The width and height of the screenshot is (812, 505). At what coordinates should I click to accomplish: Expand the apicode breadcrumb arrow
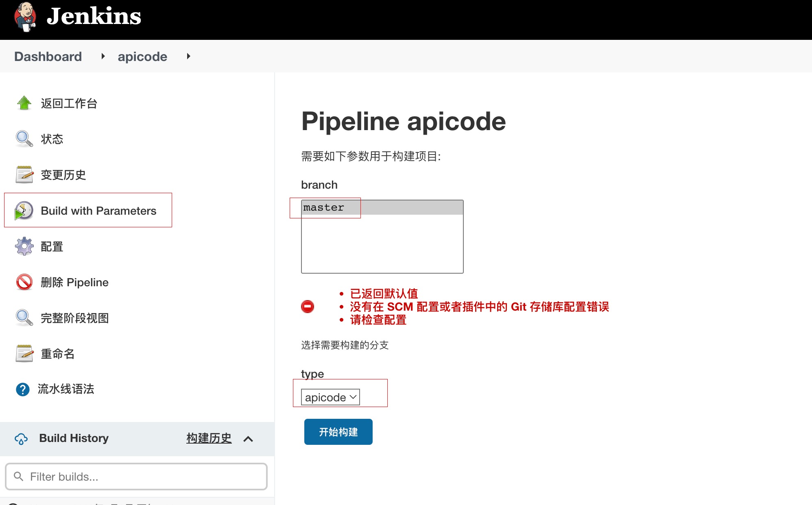pos(188,57)
